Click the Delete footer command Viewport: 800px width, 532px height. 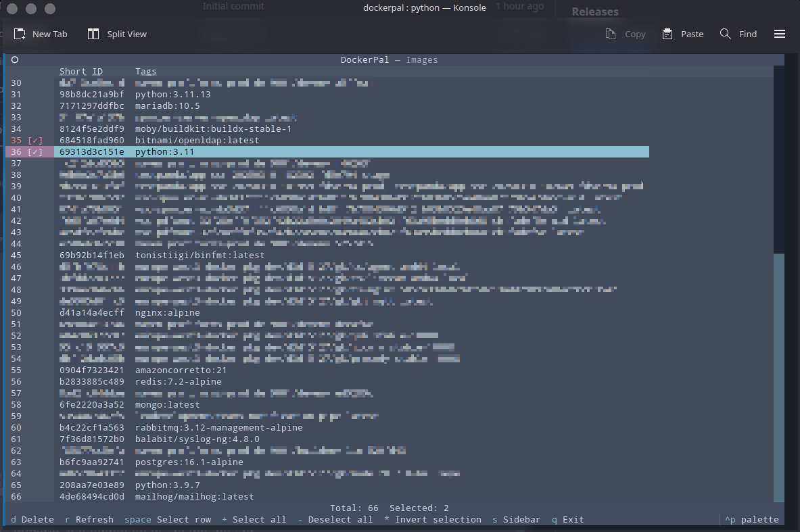32,519
